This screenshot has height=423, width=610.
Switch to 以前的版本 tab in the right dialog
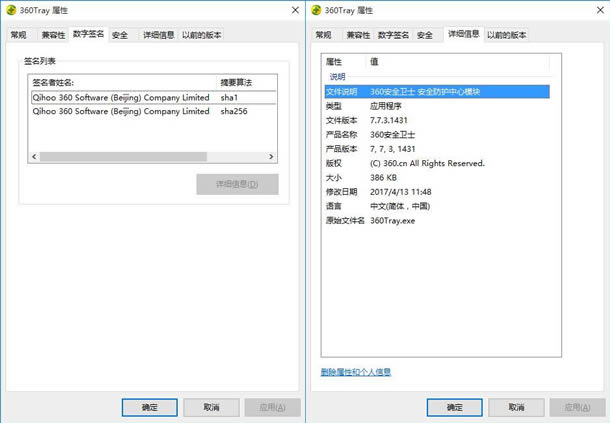(506, 35)
